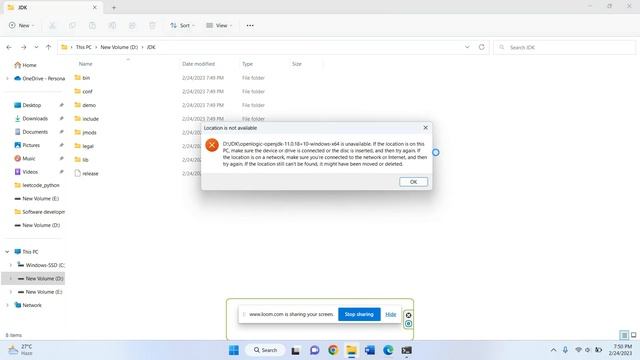Image resolution: width=640 pixels, height=360 pixels.
Task: Open the View dropdown
Action: tap(219, 25)
